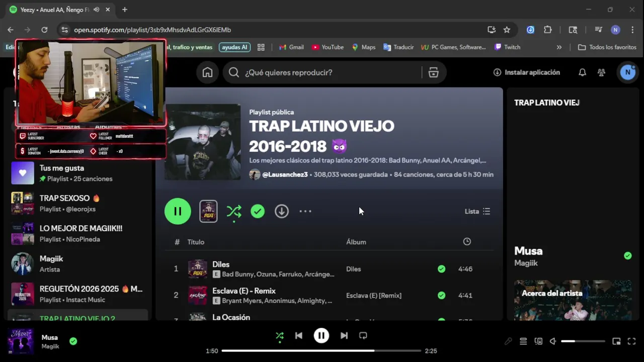Toggle saved checkmark in now playing bar
This screenshot has width=644, height=362.
point(73,341)
